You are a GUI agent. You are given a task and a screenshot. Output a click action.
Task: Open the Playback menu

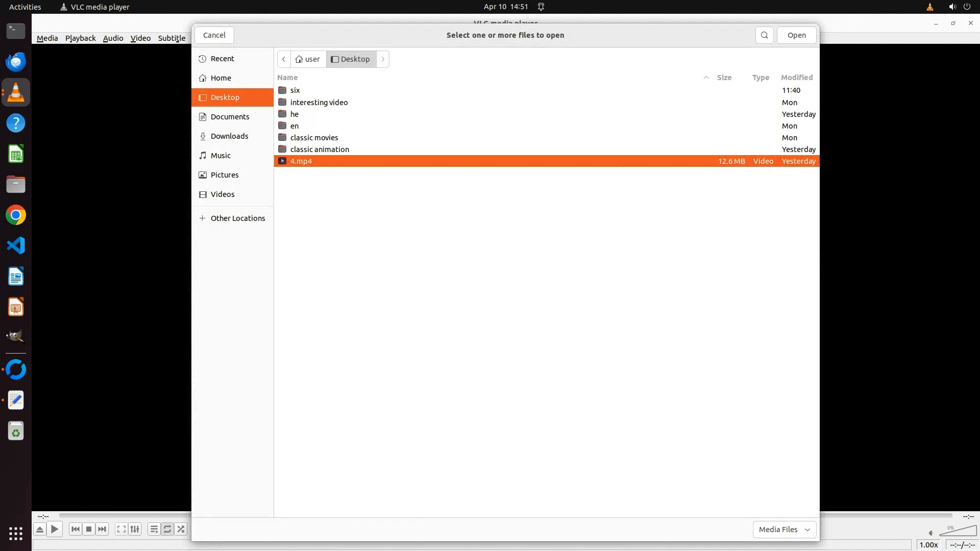80,38
